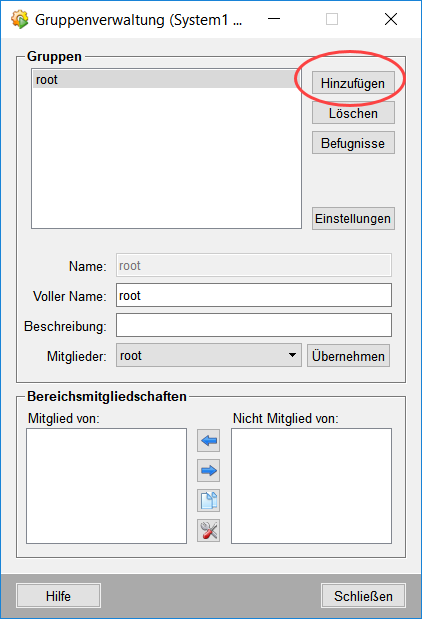
Task: Click the Voller Name text field
Action: click(254, 295)
